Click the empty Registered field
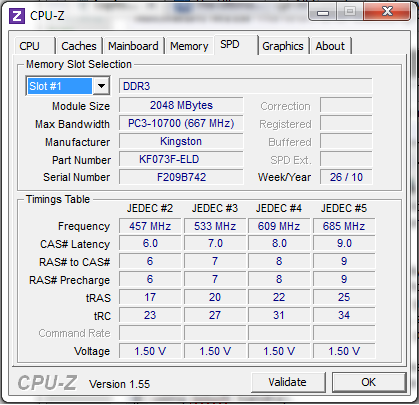419x405 pixels. [x=346, y=123]
